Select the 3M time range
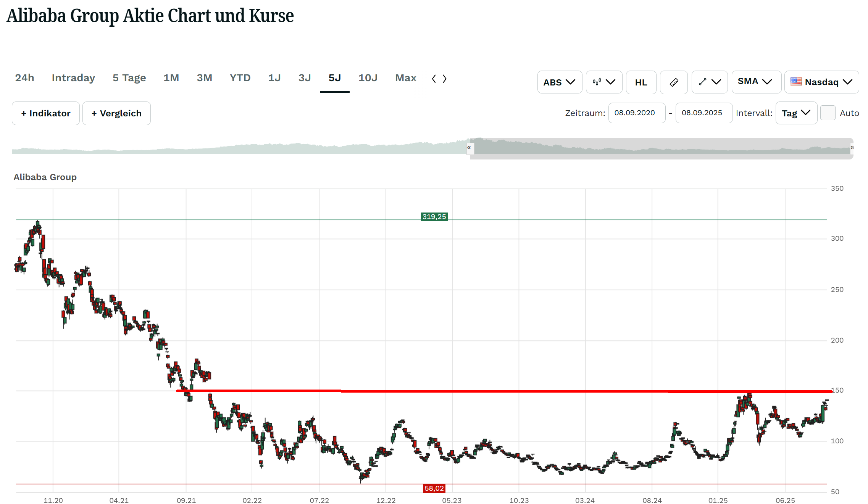The width and height of the screenshot is (868, 504). pos(204,78)
